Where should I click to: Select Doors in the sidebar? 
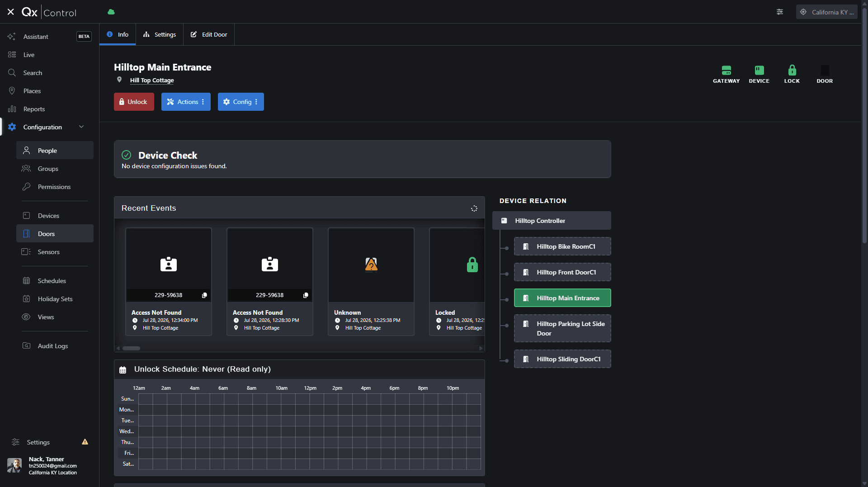[x=55, y=234]
